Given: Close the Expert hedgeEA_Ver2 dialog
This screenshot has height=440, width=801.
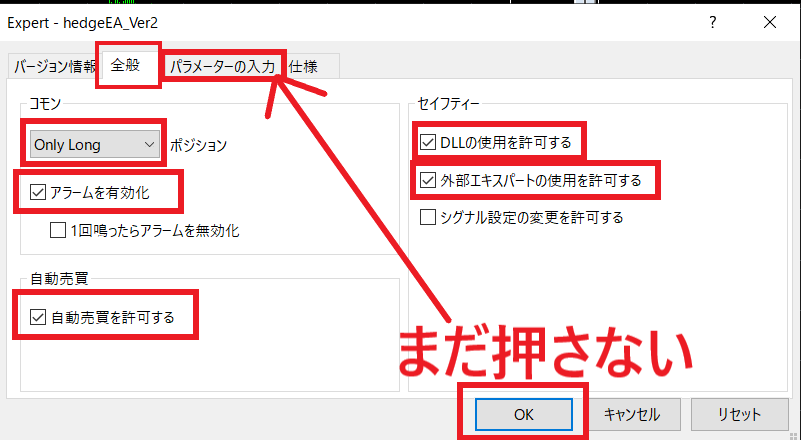Looking at the screenshot, I should 770,22.
